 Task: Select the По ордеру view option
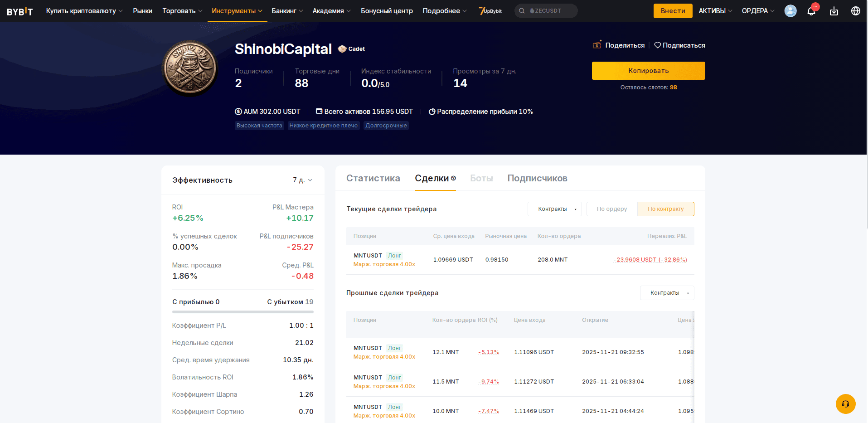(x=612, y=209)
